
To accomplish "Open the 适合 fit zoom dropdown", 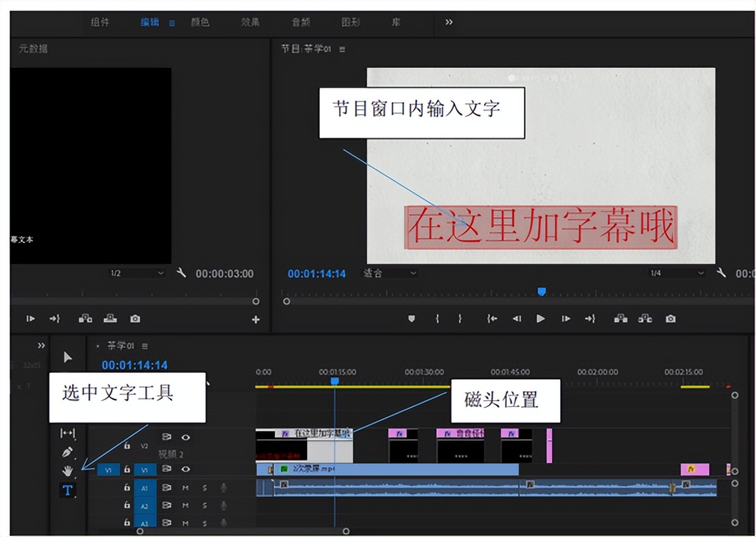I will (389, 273).
